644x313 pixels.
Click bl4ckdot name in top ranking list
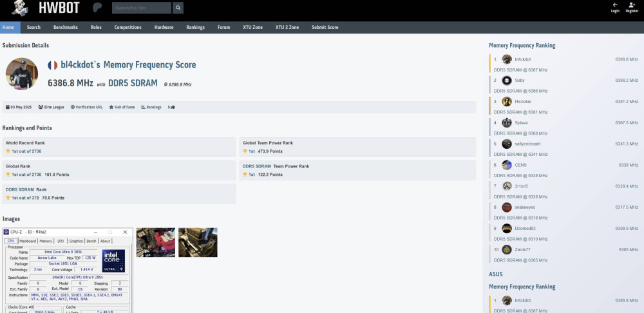522,59
